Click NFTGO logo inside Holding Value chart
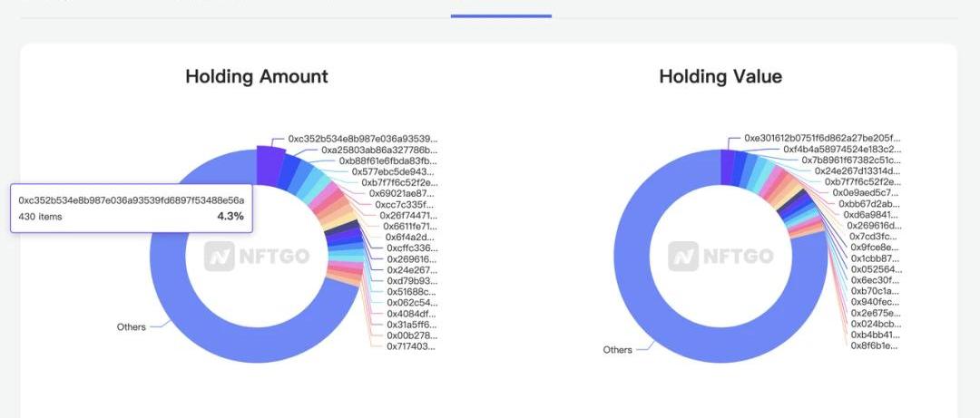The height and width of the screenshot is (418, 980). [x=721, y=257]
